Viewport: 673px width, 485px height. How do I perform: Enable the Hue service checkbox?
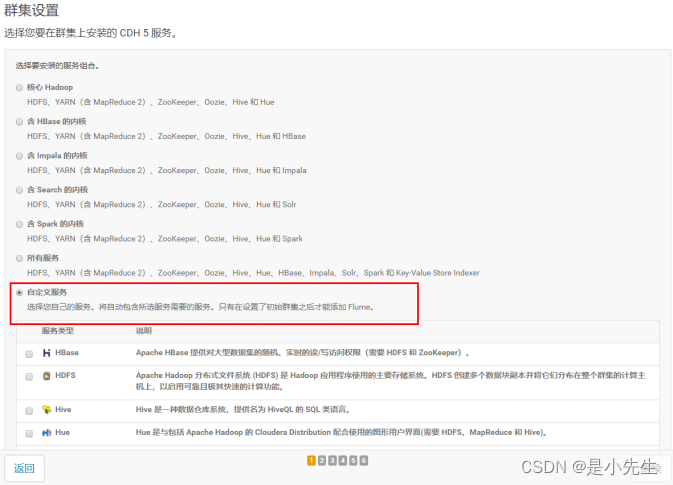(x=29, y=433)
